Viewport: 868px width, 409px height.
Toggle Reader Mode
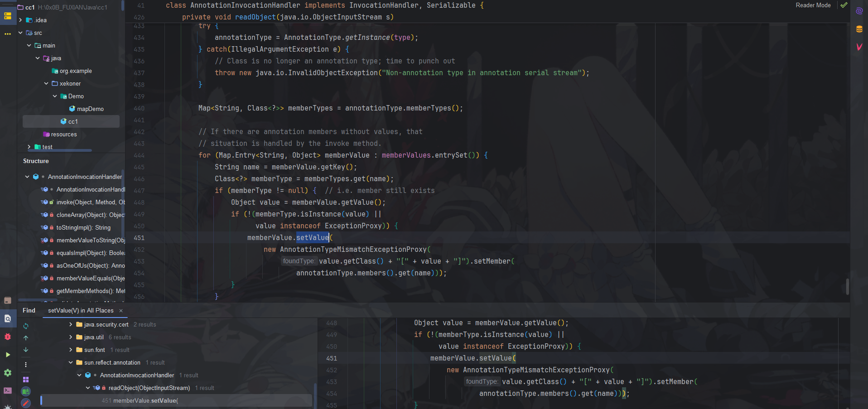[813, 5]
